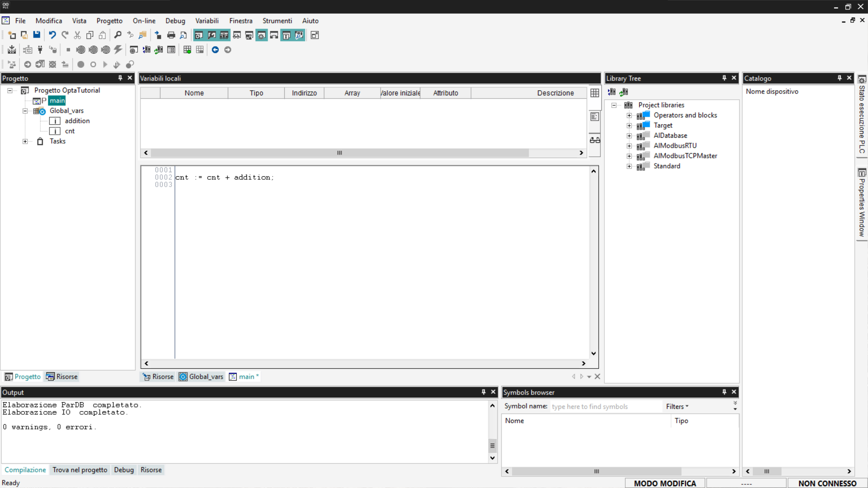
Task: Click the Undo toolbar icon
Action: (52, 35)
